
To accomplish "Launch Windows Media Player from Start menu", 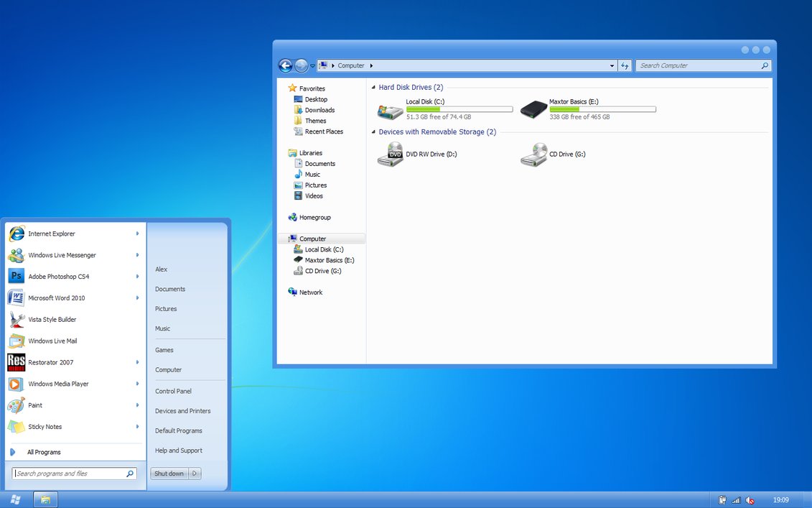I will pos(58,384).
